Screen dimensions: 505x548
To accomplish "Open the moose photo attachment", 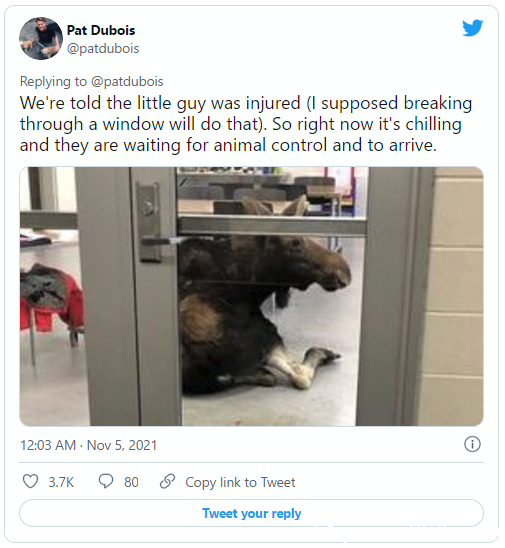I will [252, 296].
